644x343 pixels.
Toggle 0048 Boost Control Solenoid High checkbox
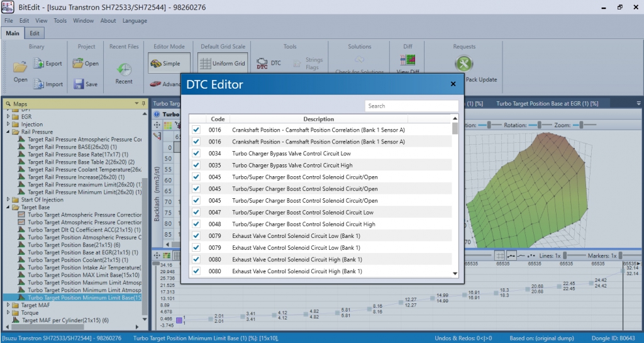click(196, 224)
